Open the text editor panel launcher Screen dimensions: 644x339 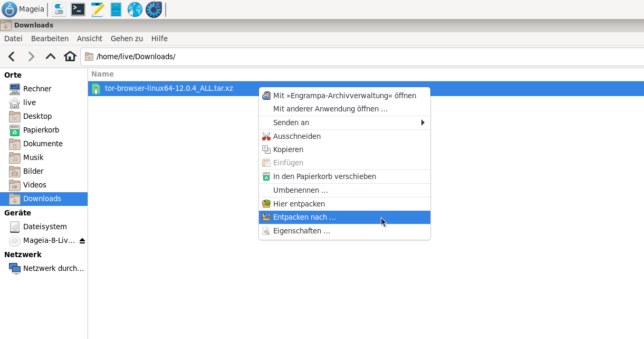click(x=97, y=10)
